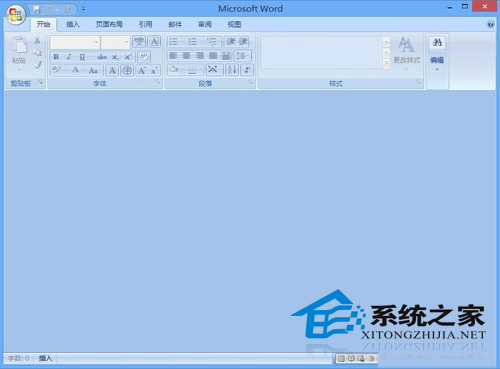Toggle Bold formatting
This screenshot has height=369, width=500.
click(x=56, y=57)
